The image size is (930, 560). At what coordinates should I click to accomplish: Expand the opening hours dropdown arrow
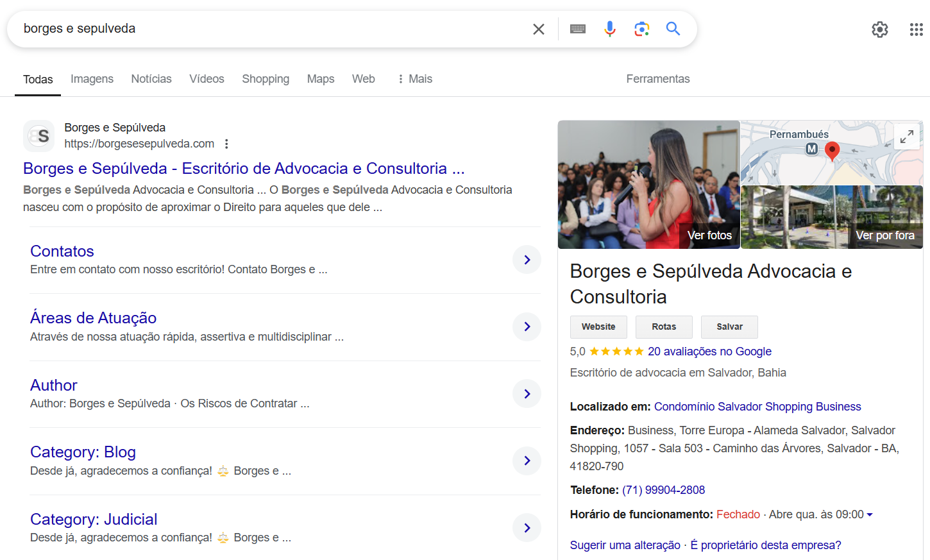[870, 515]
